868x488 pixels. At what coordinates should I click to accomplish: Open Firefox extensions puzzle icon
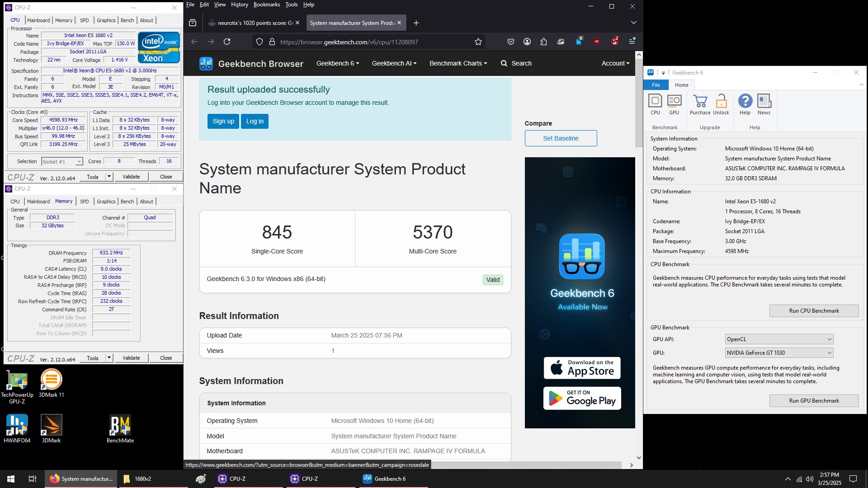pos(543,42)
